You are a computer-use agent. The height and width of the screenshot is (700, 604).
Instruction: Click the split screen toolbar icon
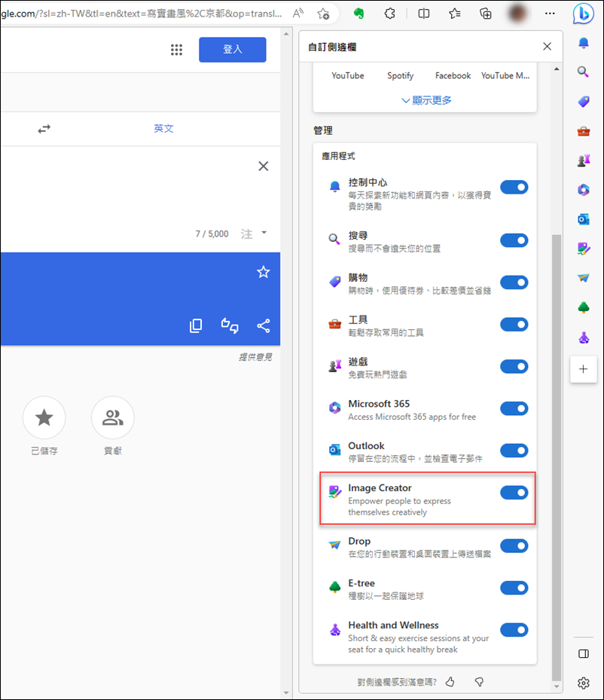424,14
